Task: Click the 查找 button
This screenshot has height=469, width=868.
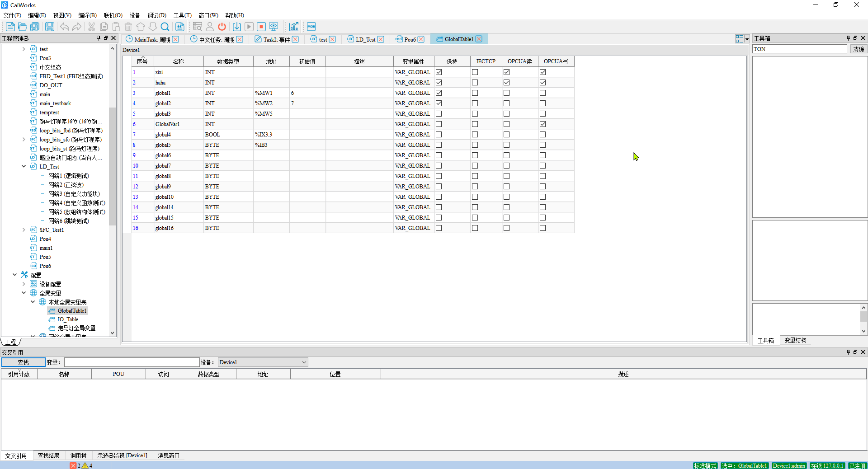Action: [x=23, y=362]
